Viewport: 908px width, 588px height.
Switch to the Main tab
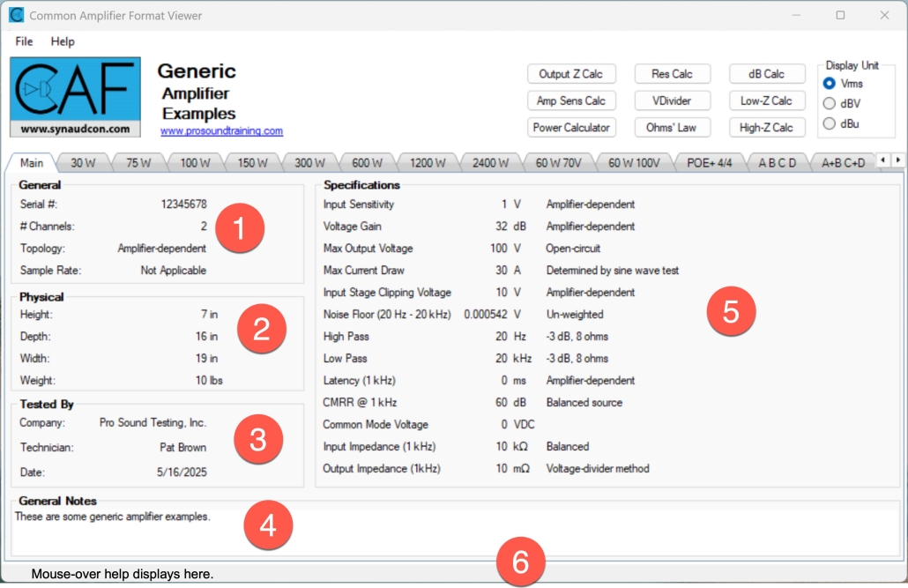pyautogui.click(x=31, y=163)
